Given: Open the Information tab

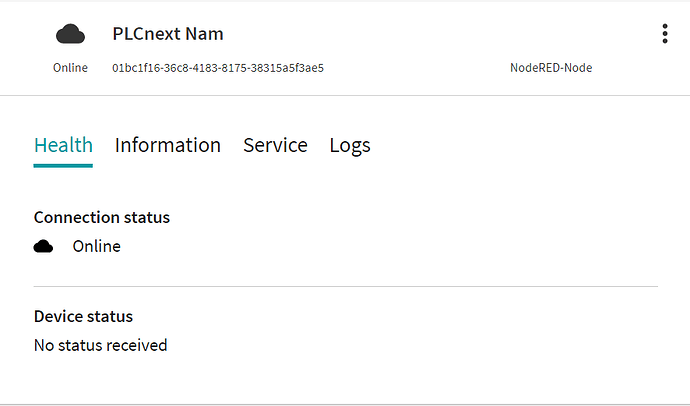Looking at the screenshot, I should click(x=167, y=145).
